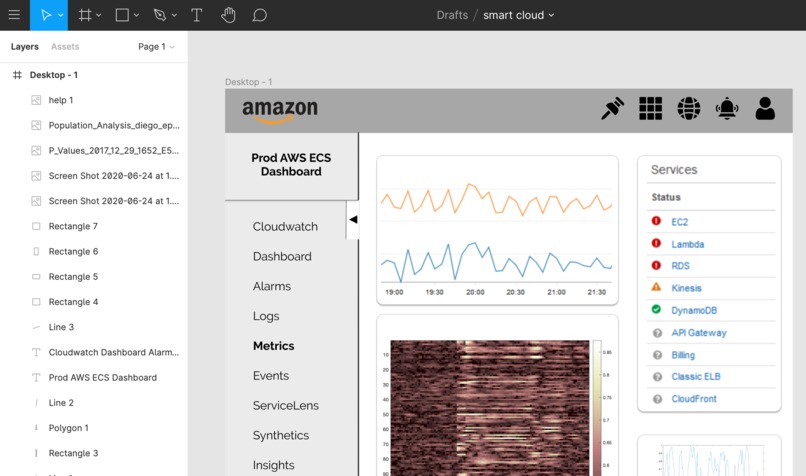
Task: Select the Hand tool
Action: 228,15
